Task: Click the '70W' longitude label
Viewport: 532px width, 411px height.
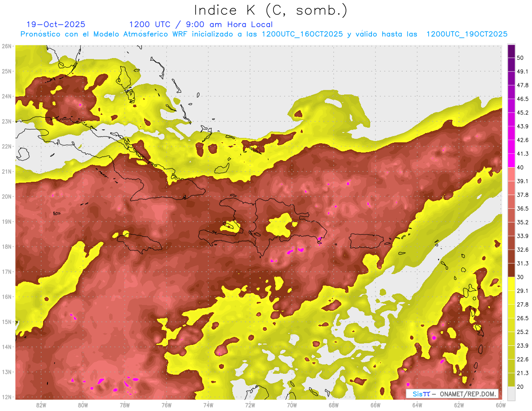Action: pos(292,405)
